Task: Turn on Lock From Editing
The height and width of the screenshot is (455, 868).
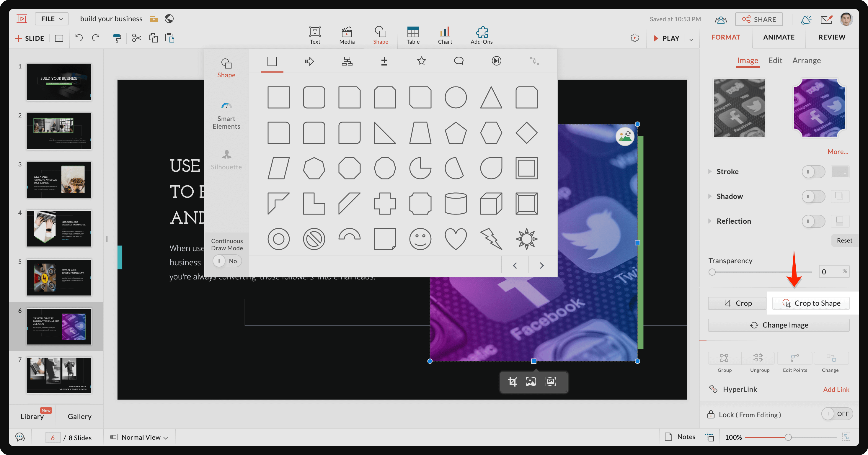Action: coord(836,414)
